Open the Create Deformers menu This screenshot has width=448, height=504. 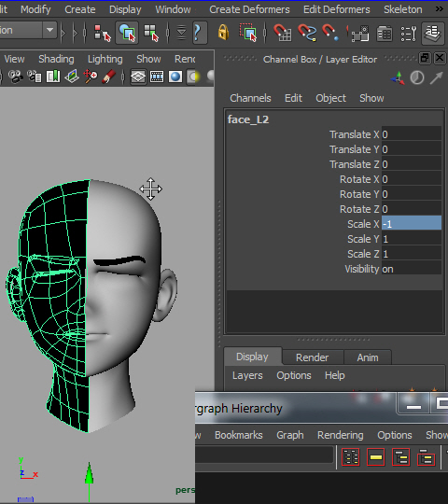click(249, 9)
